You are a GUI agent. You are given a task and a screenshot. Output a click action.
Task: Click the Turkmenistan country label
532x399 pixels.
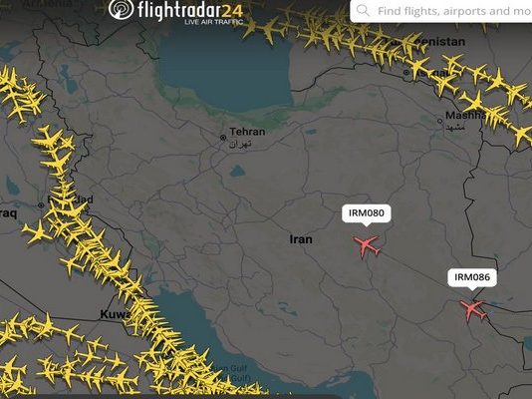tap(425, 42)
